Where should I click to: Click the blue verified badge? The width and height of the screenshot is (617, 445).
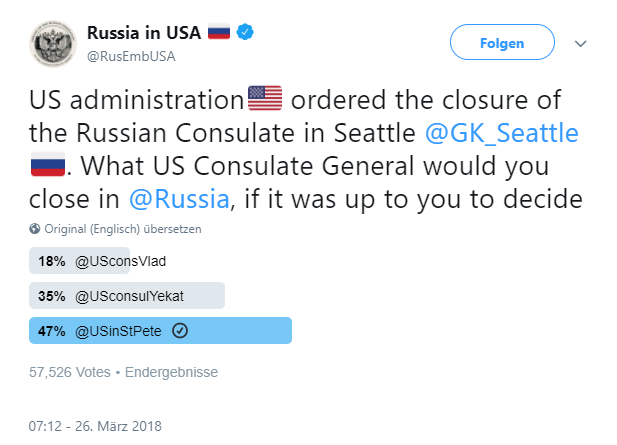point(245,32)
